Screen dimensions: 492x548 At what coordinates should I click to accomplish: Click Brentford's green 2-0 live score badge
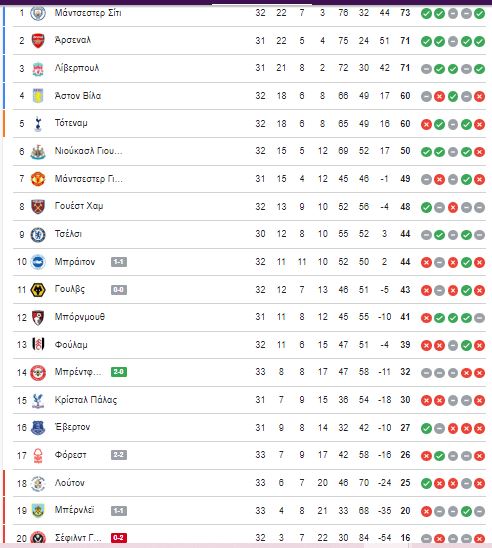point(119,372)
